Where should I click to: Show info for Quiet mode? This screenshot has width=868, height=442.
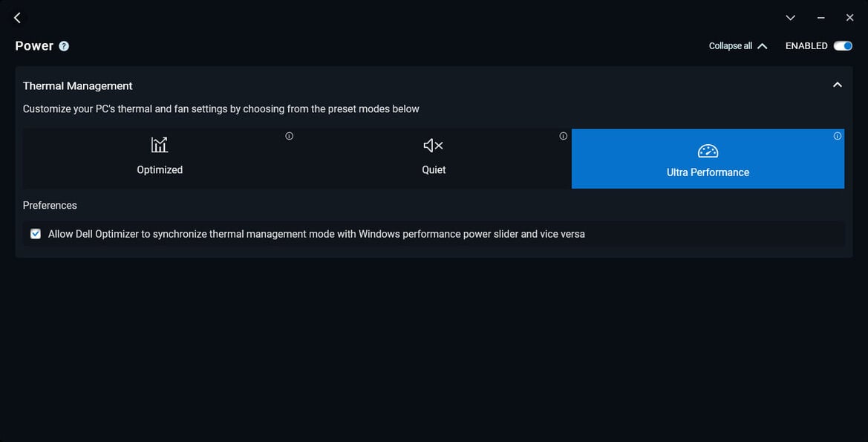coord(563,136)
